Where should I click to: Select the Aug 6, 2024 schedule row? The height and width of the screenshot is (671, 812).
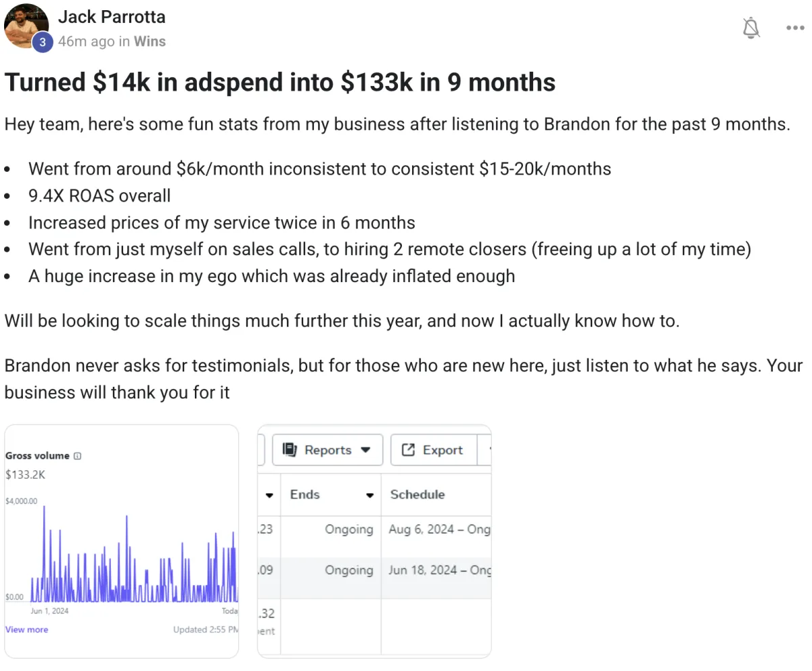point(438,529)
